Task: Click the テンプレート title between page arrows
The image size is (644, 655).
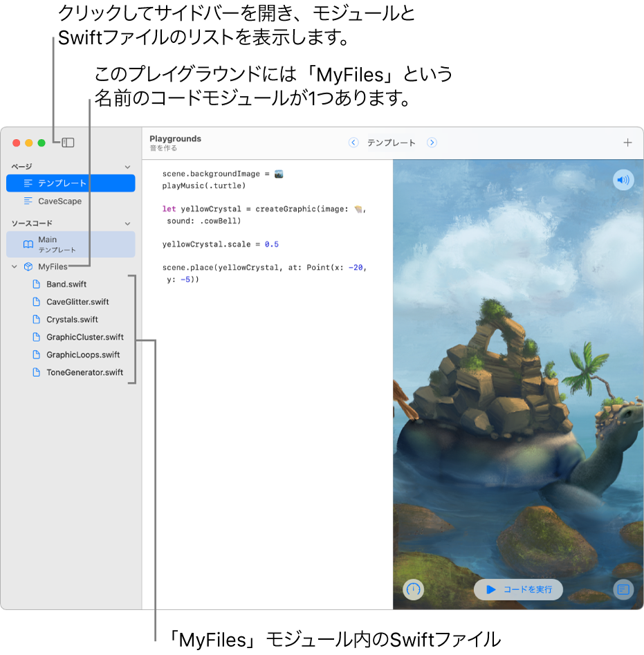Action: (392, 143)
